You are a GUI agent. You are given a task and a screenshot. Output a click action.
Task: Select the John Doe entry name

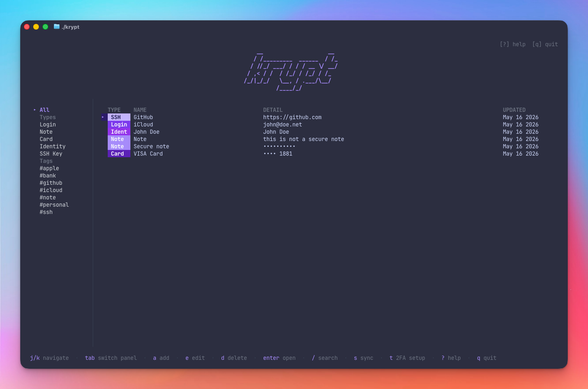click(x=147, y=132)
